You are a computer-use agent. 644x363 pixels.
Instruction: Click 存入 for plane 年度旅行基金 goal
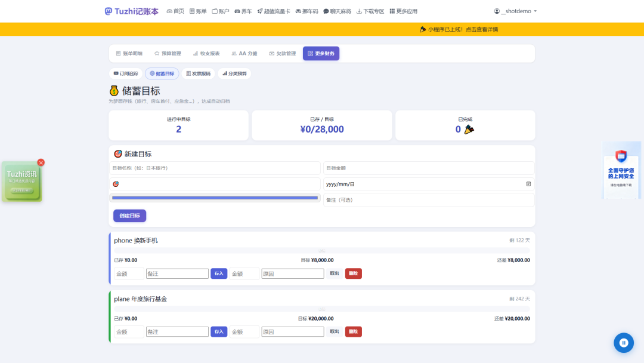tap(219, 332)
